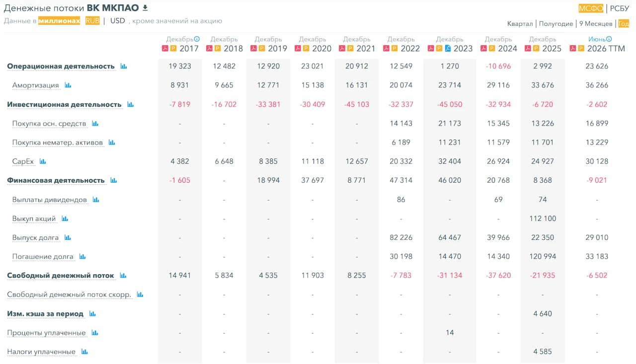Open chart icon for Проценты уплаченные
The width and height of the screenshot is (636, 364).
point(95,333)
